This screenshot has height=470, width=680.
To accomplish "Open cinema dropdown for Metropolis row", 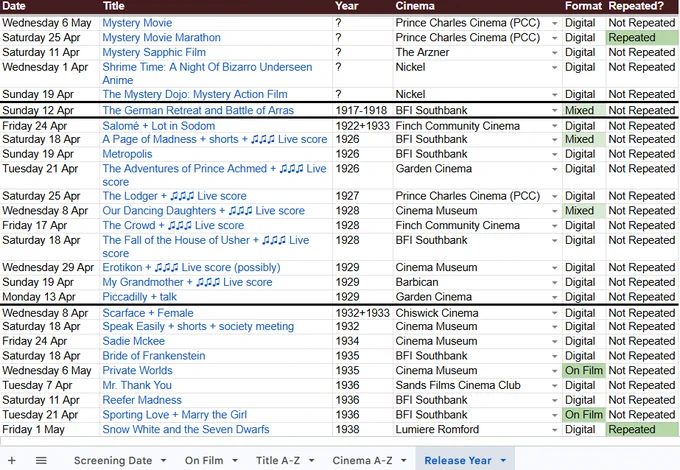I will (555, 155).
